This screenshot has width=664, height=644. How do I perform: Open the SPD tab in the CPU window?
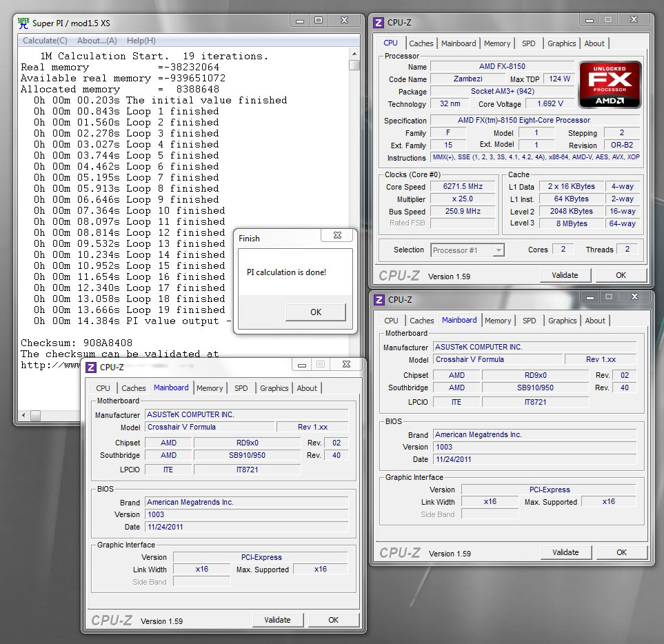pos(528,43)
